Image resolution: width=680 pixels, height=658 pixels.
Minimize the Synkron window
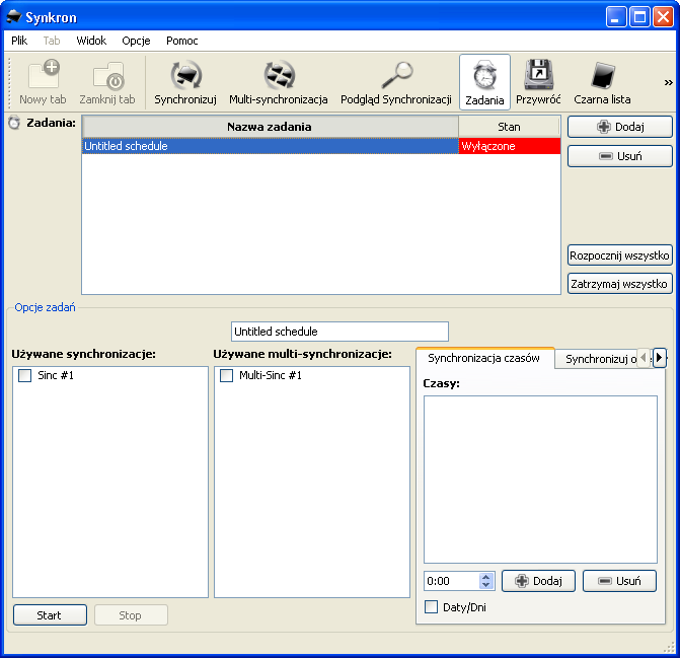[616, 18]
